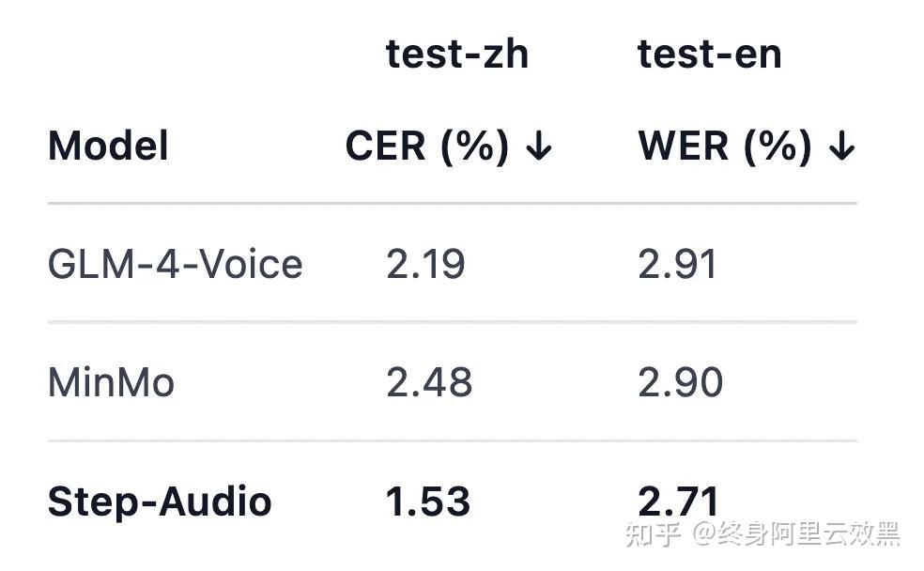Click the WER (%) header label
The width and height of the screenshot is (924, 571).
coord(725,147)
